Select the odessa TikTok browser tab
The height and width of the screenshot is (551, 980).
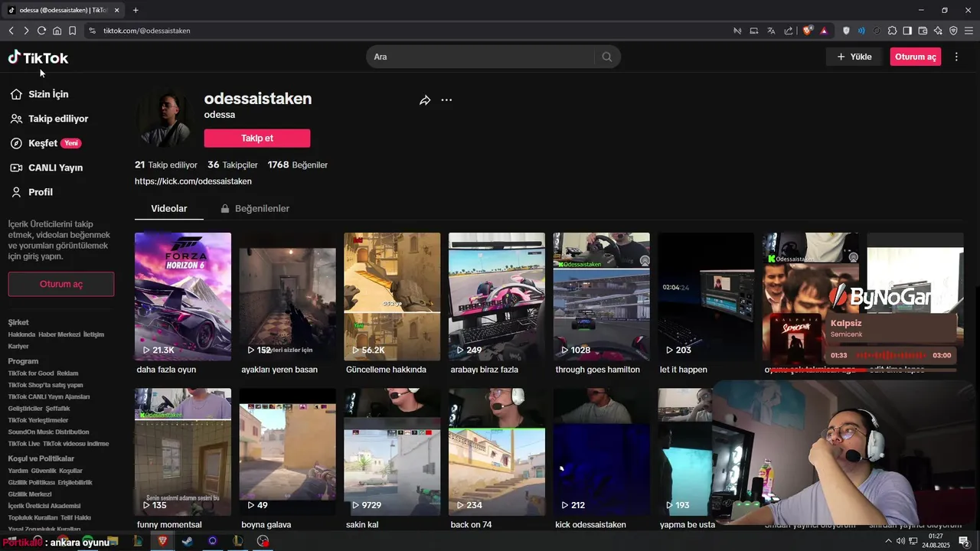coord(64,10)
